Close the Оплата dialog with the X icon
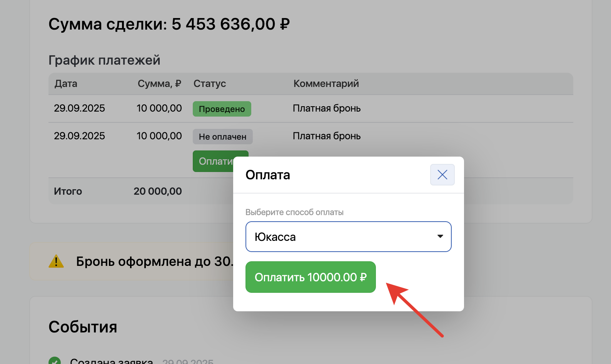Screen dimensions: 611x364 click(x=442, y=175)
